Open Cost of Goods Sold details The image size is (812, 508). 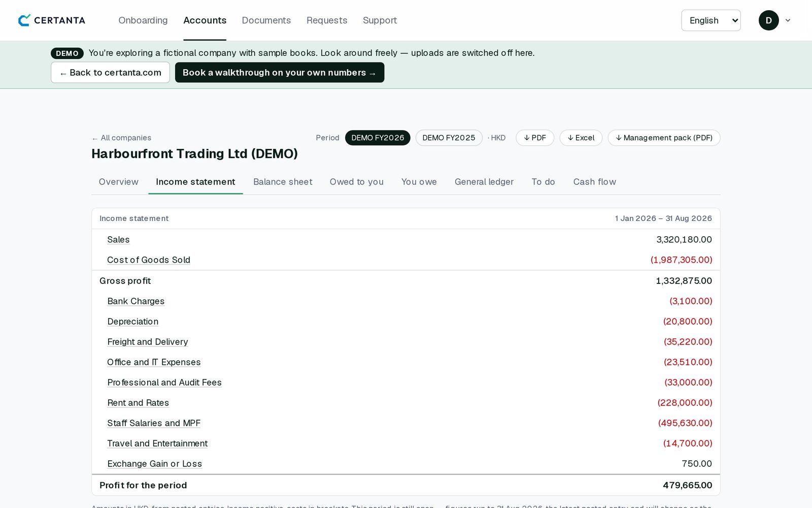[x=149, y=260]
